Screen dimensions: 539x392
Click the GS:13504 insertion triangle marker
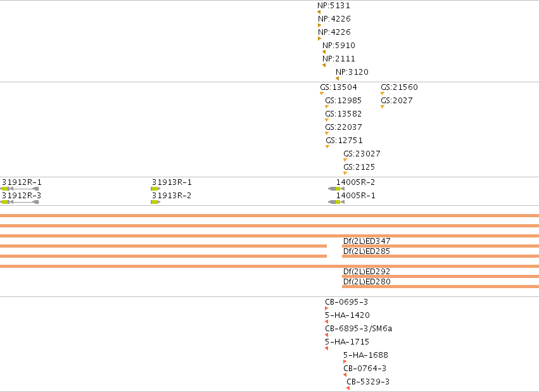[322, 94]
